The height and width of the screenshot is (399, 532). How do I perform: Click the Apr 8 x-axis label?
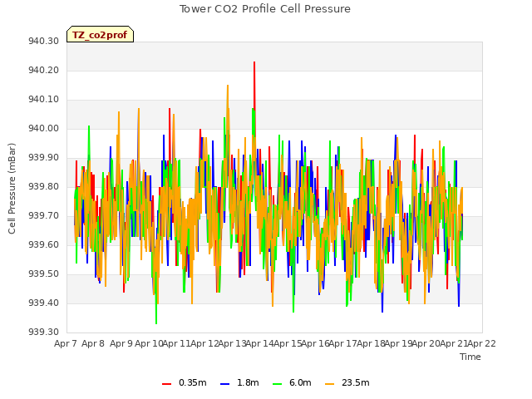tap(93, 343)
